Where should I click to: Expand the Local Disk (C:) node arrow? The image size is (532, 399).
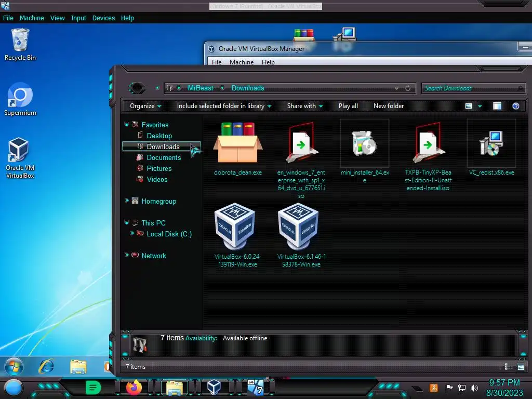coord(131,233)
